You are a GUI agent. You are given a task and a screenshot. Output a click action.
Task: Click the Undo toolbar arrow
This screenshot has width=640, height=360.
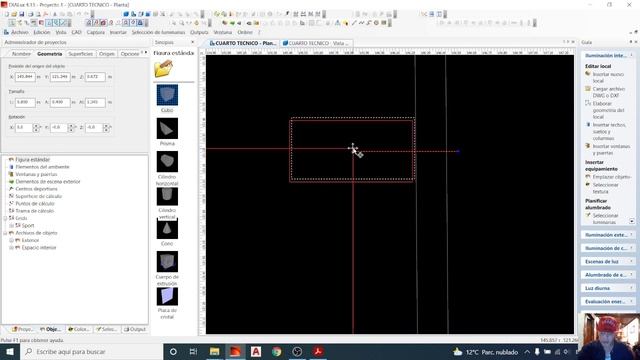[79, 14]
